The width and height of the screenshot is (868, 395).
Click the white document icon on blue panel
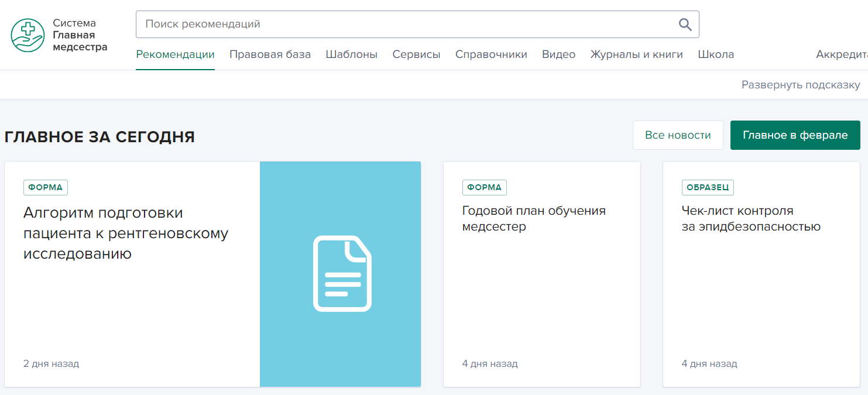(342, 273)
